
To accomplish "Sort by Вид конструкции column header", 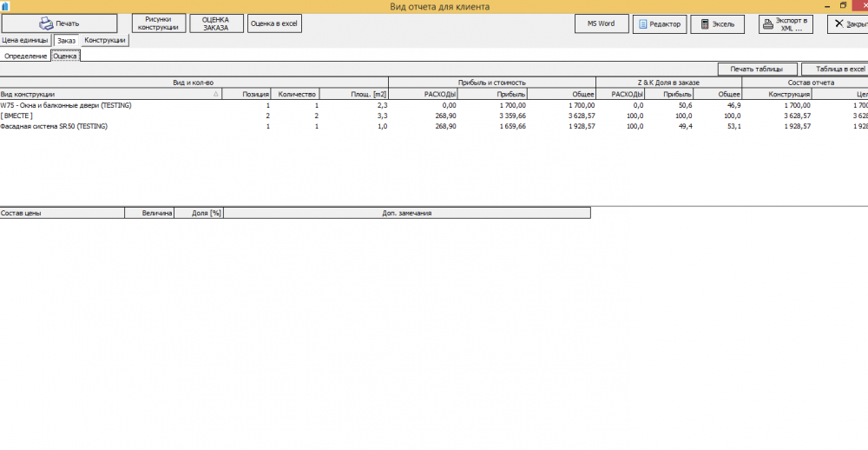I will coord(111,94).
